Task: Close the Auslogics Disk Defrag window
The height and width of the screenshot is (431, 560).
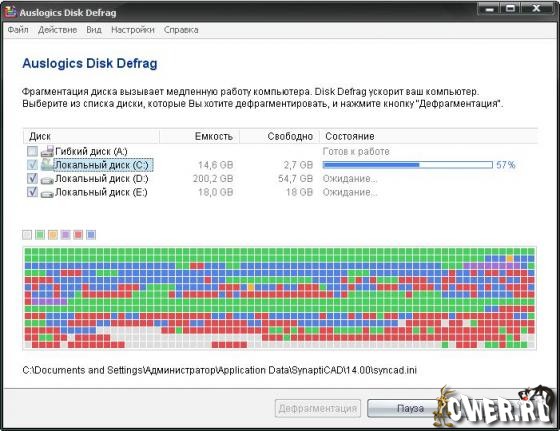Action: pyautogui.click(x=536, y=9)
